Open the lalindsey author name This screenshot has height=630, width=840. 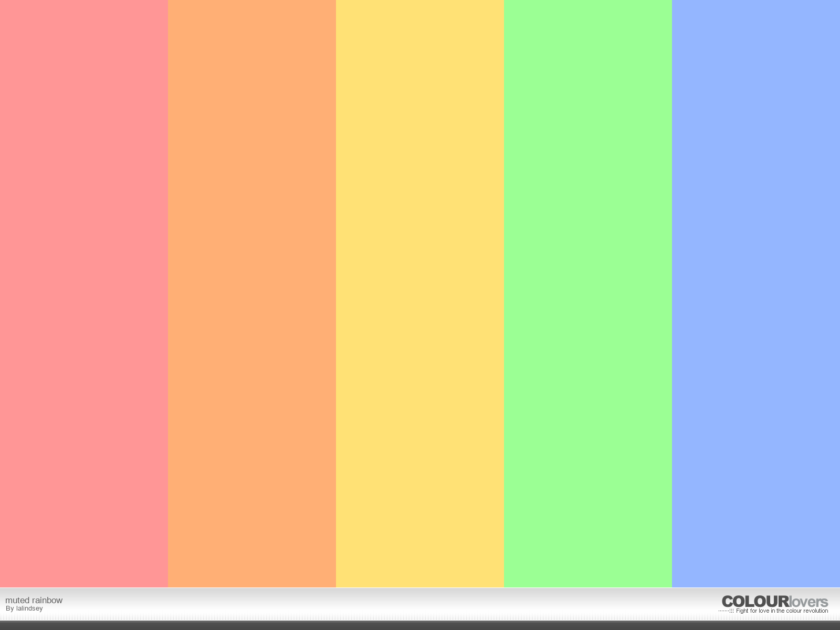pyautogui.click(x=29, y=608)
